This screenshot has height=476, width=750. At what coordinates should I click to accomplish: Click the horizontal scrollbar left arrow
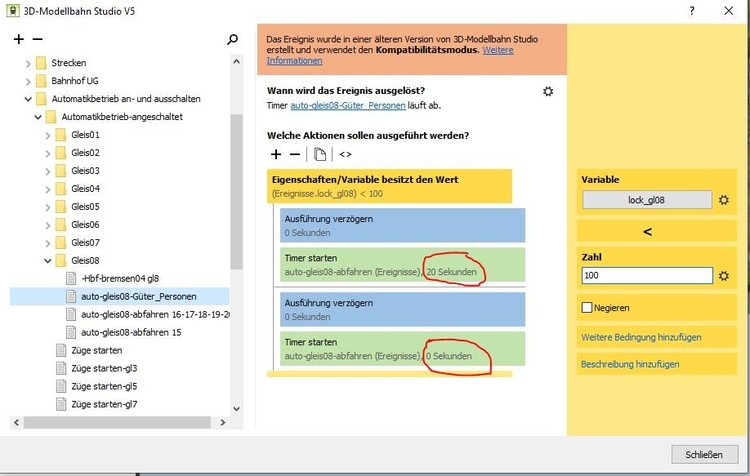click(17, 422)
